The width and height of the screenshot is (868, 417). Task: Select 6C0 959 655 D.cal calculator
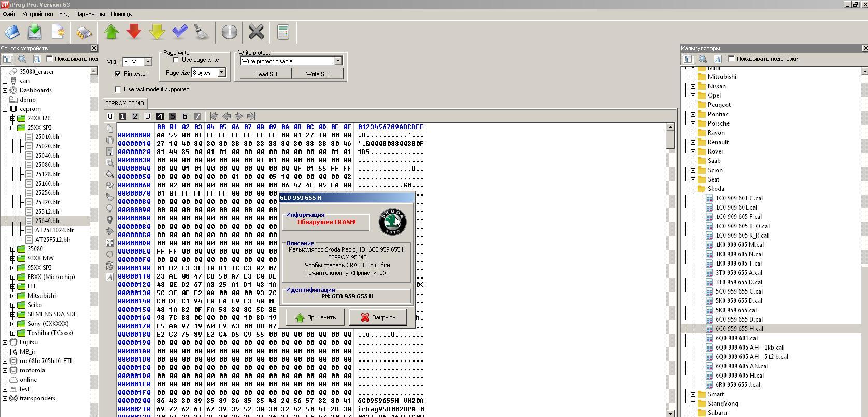tap(739, 319)
